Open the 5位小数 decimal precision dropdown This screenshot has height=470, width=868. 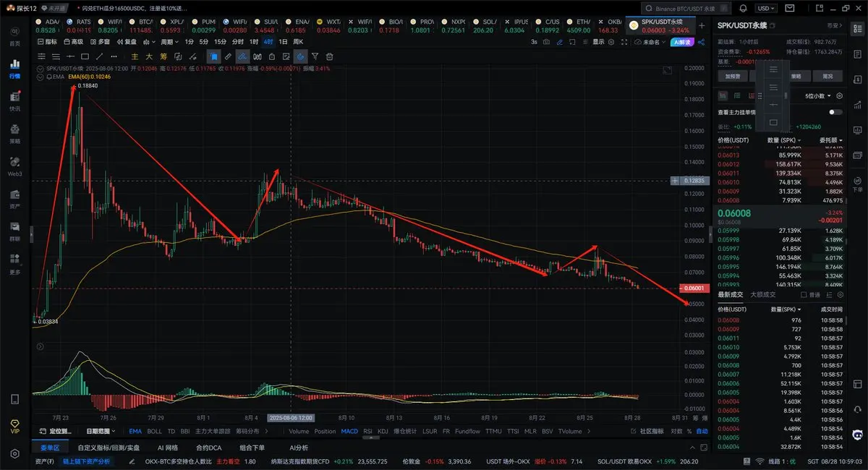[819, 95]
